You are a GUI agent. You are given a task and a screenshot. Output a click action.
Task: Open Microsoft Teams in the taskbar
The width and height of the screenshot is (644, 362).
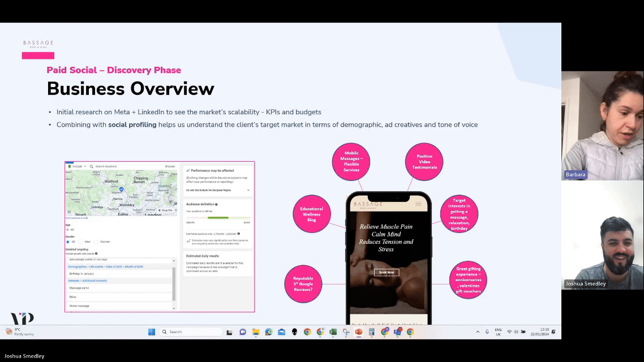point(398,331)
